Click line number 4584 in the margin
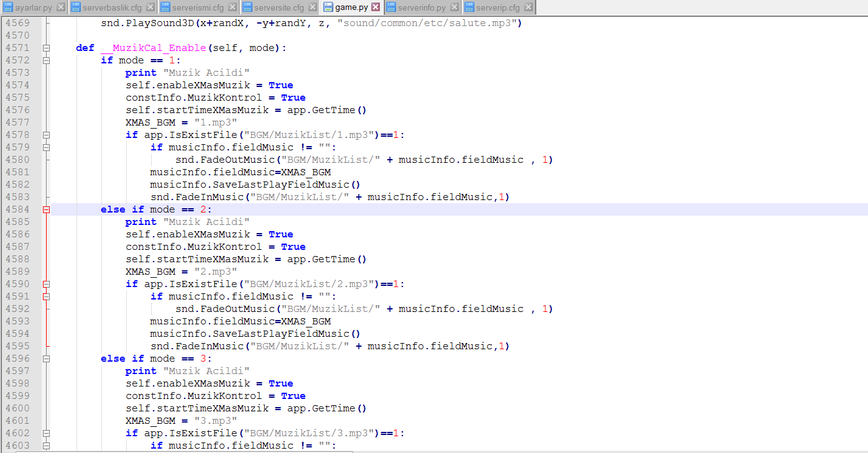Screen dimensions: 868x453 click(17, 209)
